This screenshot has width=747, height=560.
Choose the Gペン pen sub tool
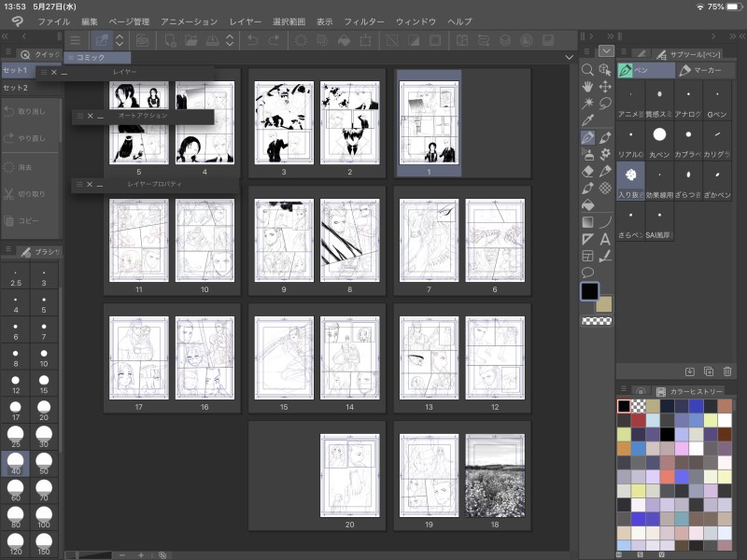pos(717,101)
